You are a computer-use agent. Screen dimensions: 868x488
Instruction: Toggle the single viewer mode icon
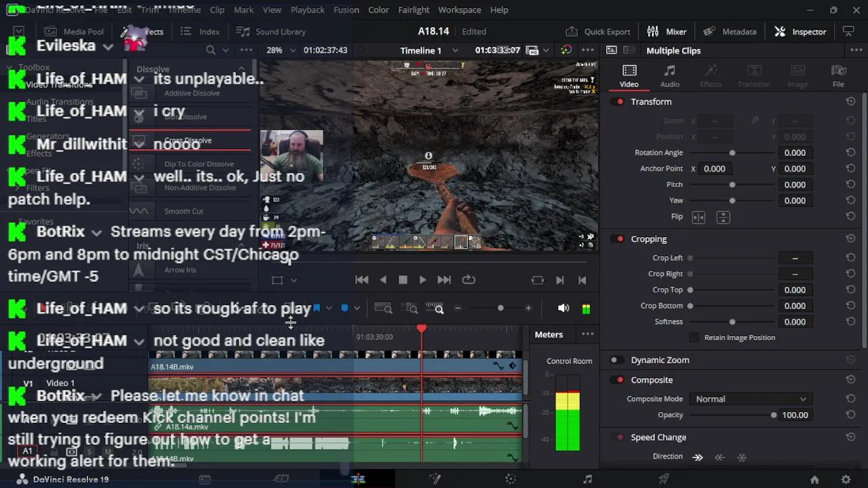pyautogui.click(x=611, y=50)
